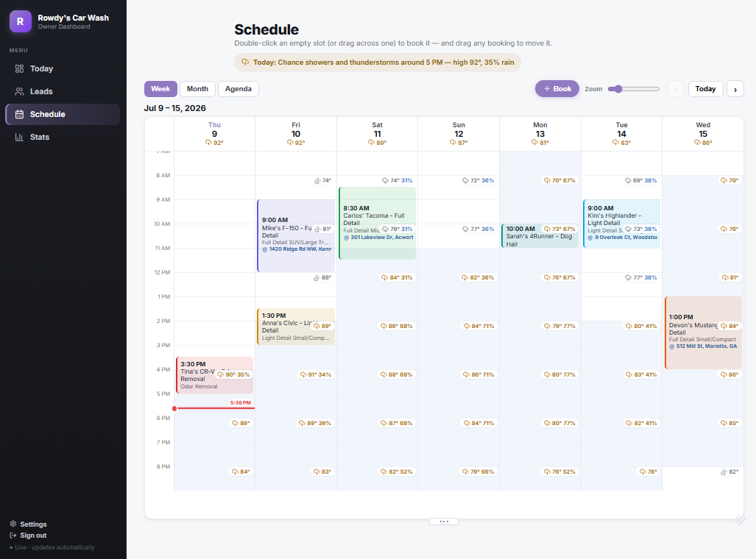This screenshot has height=559, width=756.
Task: Open the Leads page
Action: click(x=63, y=91)
